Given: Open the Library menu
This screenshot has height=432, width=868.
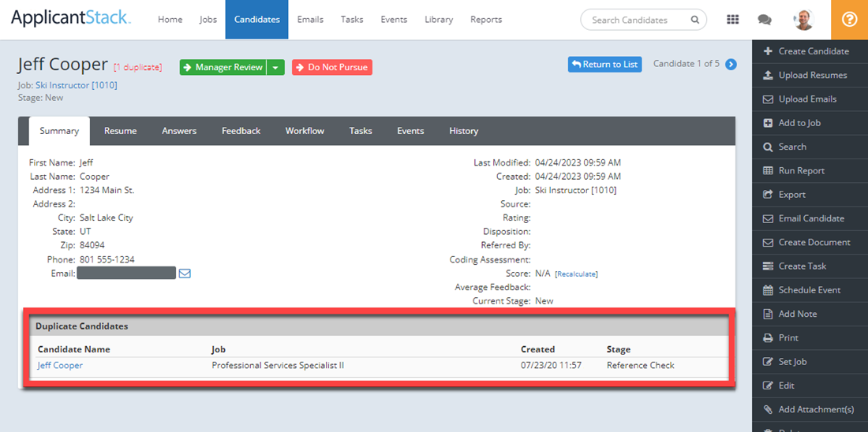Looking at the screenshot, I should tap(439, 20).
